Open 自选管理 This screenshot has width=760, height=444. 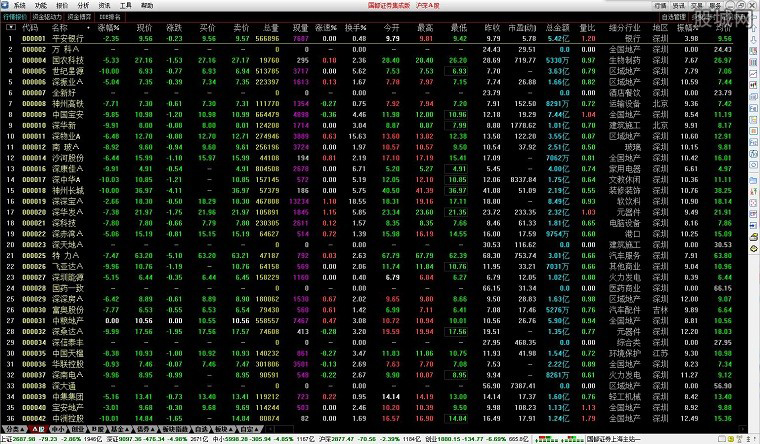[674, 17]
